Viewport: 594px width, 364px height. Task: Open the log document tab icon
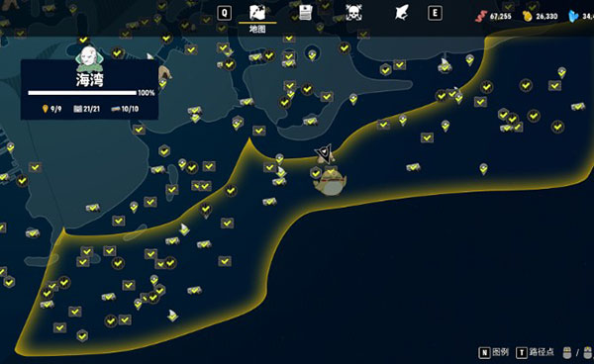[x=305, y=12]
